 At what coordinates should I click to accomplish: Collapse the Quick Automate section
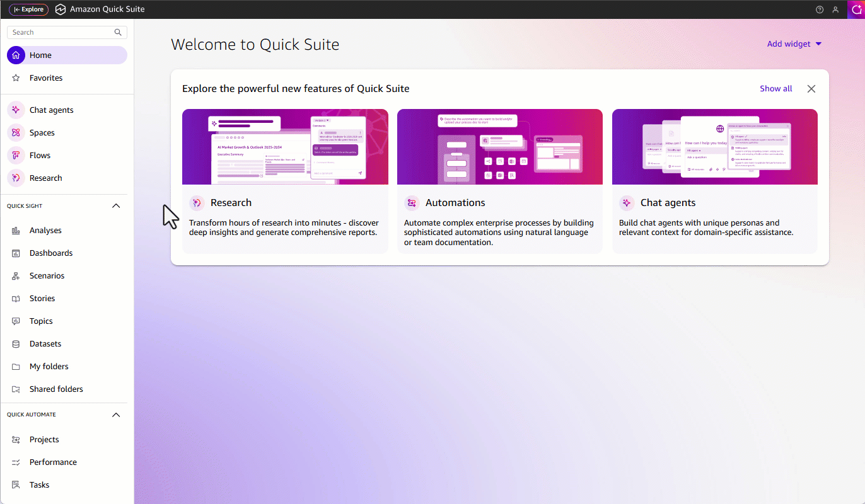(x=115, y=415)
